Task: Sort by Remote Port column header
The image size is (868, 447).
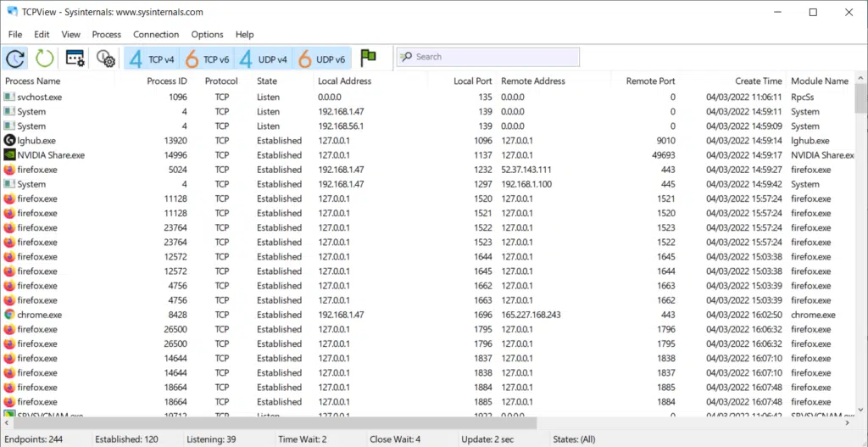Action: coord(650,81)
